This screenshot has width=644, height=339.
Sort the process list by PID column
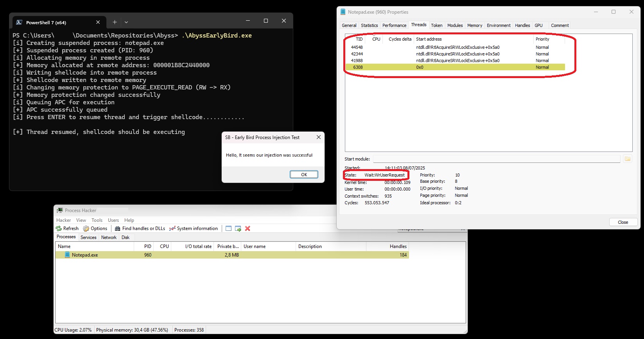point(144,246)
